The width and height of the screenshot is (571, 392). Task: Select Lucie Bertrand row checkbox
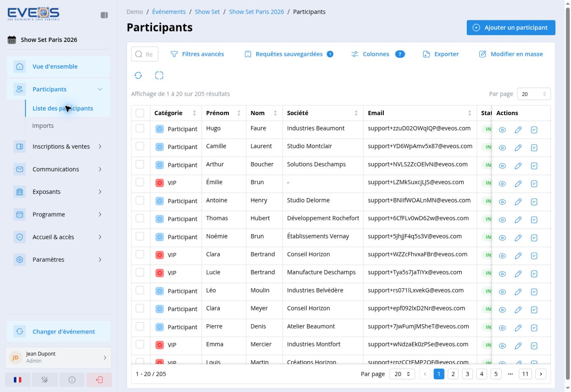pyautogui.click(x=140, y=272)
